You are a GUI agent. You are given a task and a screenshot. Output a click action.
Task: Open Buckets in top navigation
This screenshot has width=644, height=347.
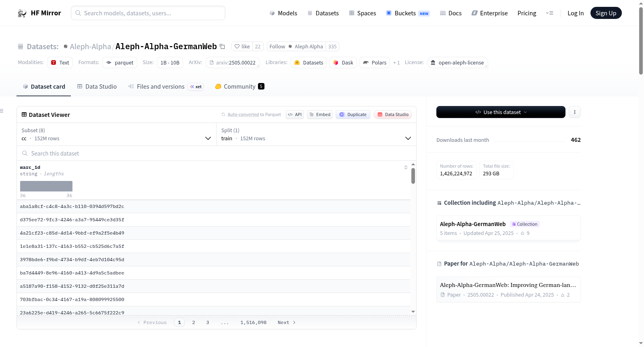tap(408, 13)
